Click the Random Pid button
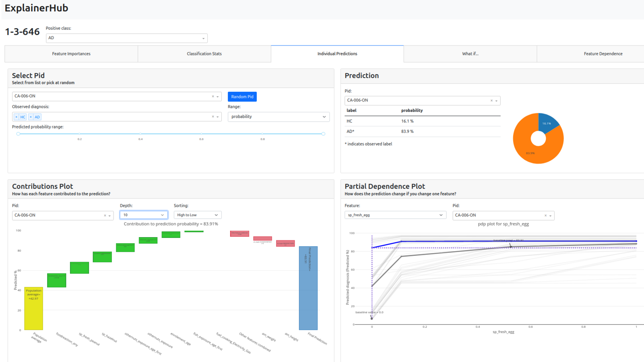 [x=242, y=97]
